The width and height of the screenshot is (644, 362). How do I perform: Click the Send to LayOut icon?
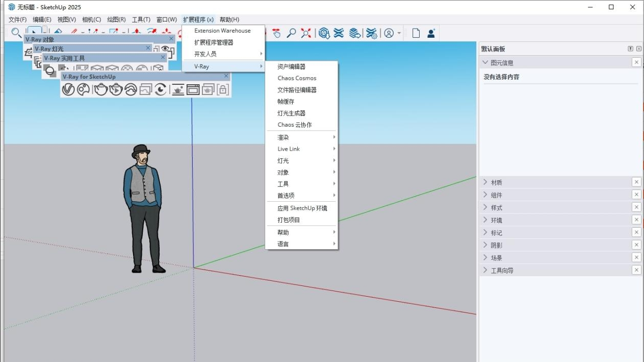point(355,33)
